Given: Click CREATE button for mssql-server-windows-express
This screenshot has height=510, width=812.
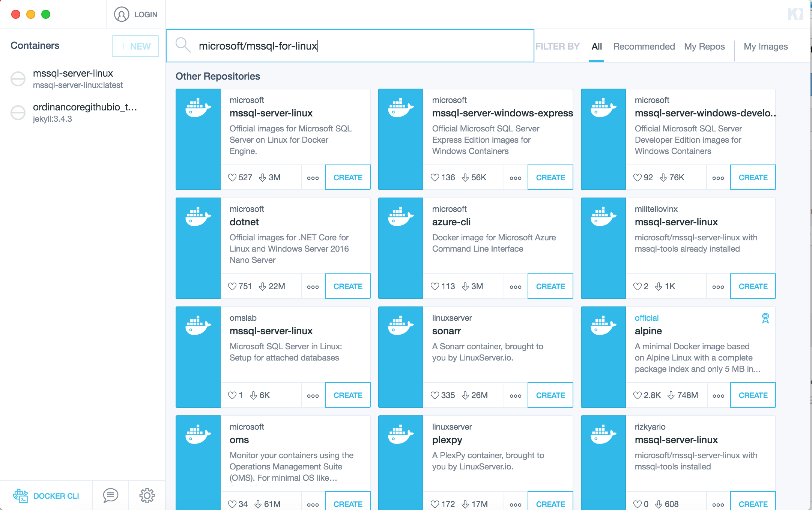Looking at the screenshot, I should tap(550, 177).
